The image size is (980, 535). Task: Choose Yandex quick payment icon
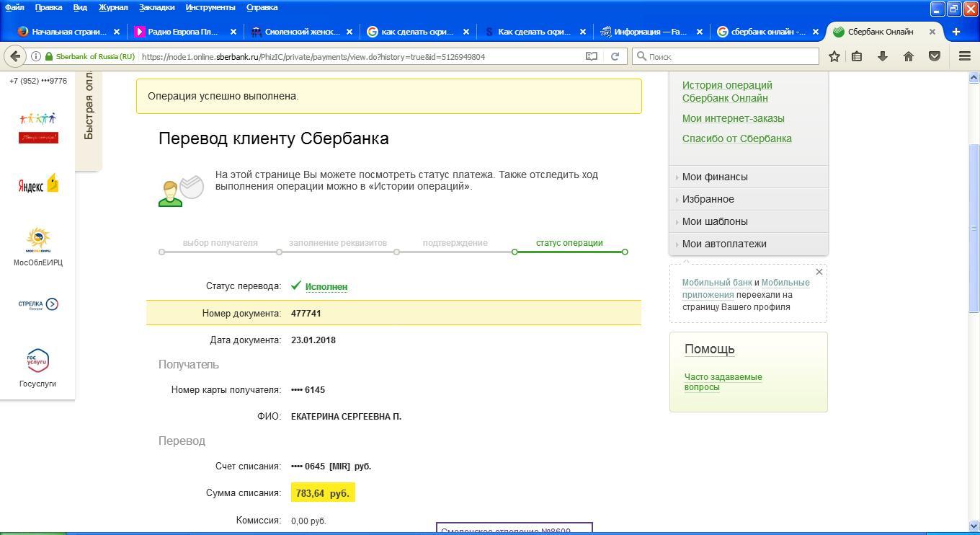point(38,185)
